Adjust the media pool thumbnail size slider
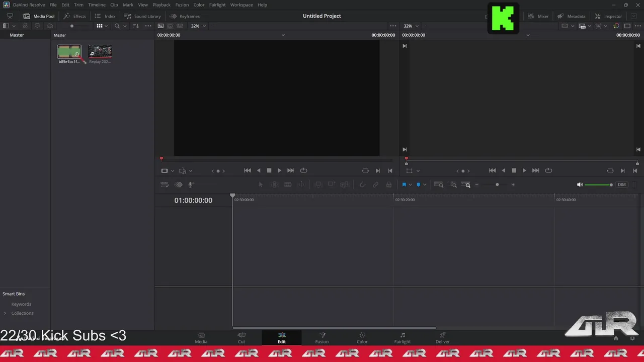This screenshot has height=362, width=644. point(72,26)
